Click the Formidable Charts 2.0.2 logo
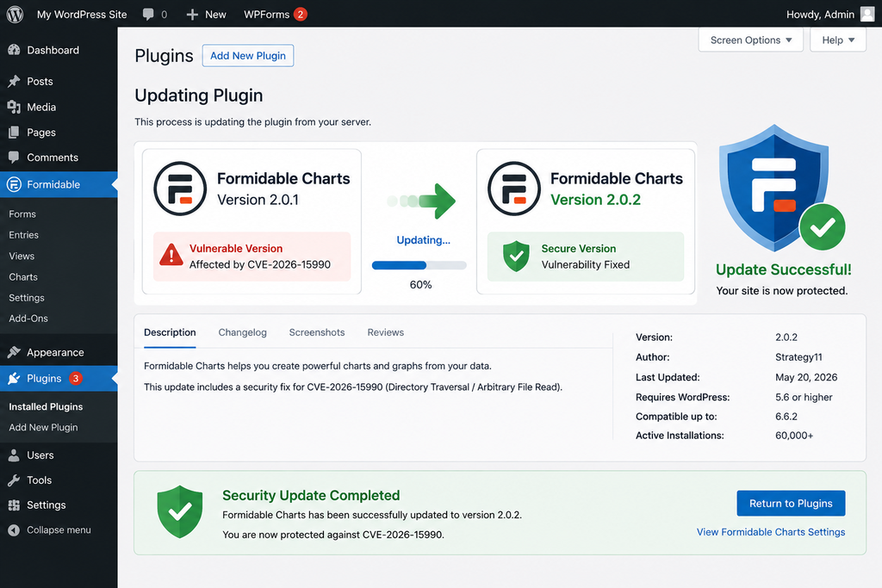The image size is (882, 588). click(514, 189)
